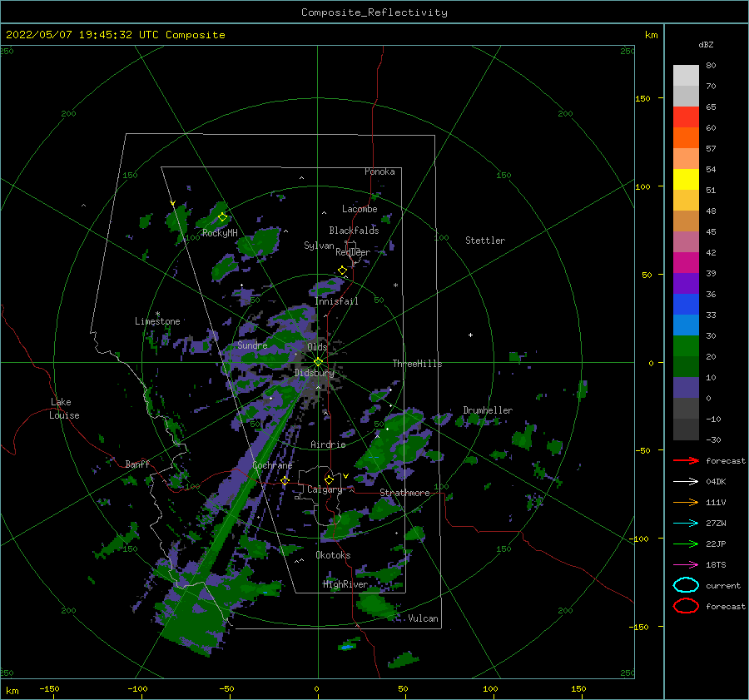Select the yellow 54 dBZ swatch
Image resolution: width=749 pixels, height=700 pixels.
point(686,180)
